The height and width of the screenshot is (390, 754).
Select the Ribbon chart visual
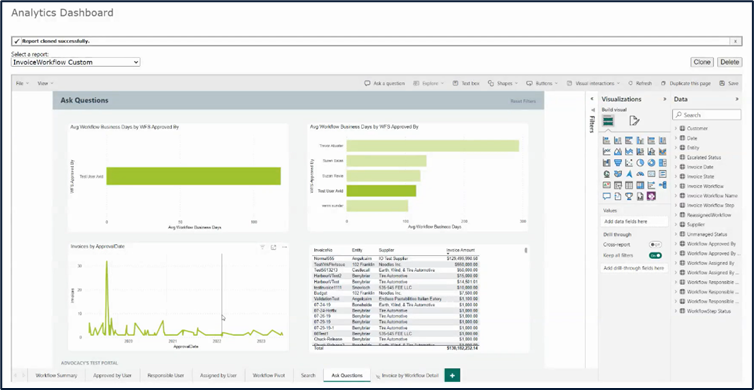point(663,151)
